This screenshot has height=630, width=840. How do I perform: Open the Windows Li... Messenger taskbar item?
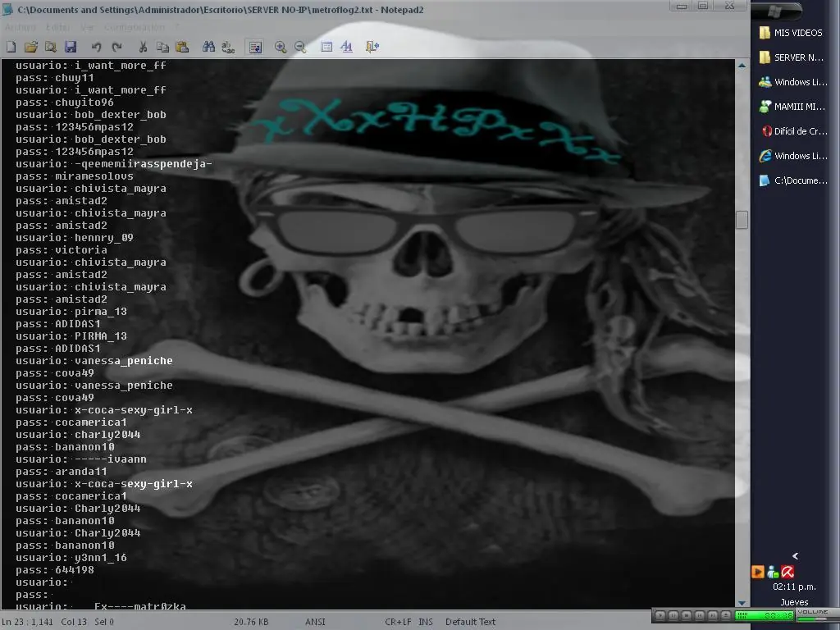[793, 82]
